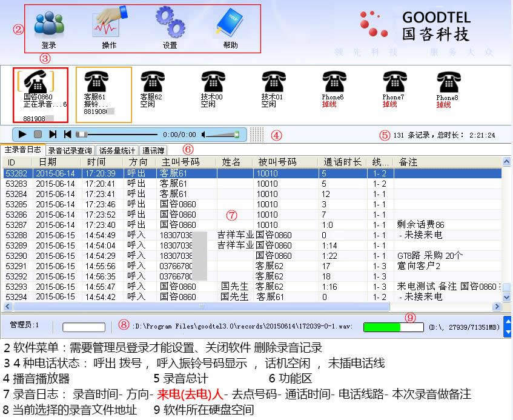Select the Phone8 offline phone icon
This screenshot has height=420, width=513.
point(449,82)
